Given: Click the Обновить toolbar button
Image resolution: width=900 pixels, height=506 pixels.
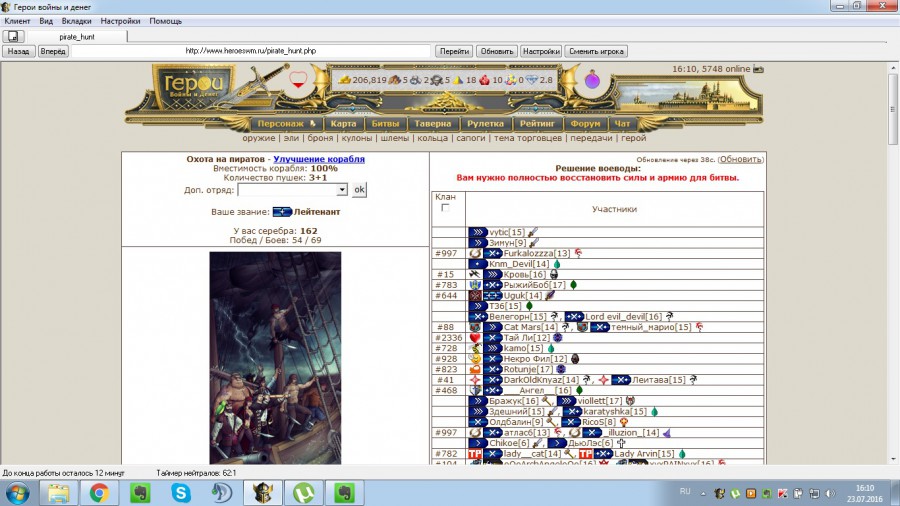Looking at the screenshot, I should pyautogui.click(x=496, y=51).
